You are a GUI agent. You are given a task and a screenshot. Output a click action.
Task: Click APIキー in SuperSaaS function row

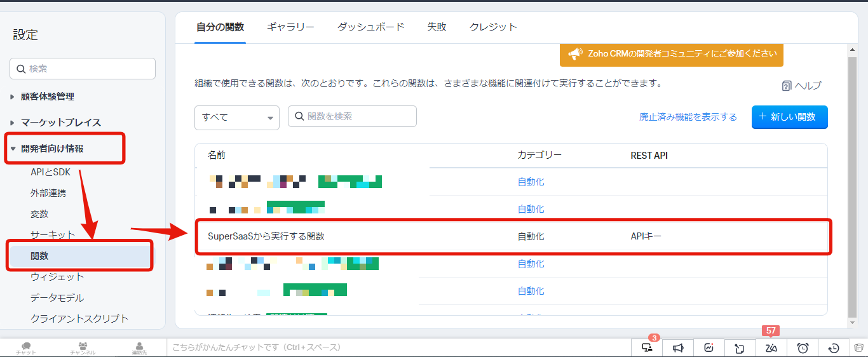[646, 236]
